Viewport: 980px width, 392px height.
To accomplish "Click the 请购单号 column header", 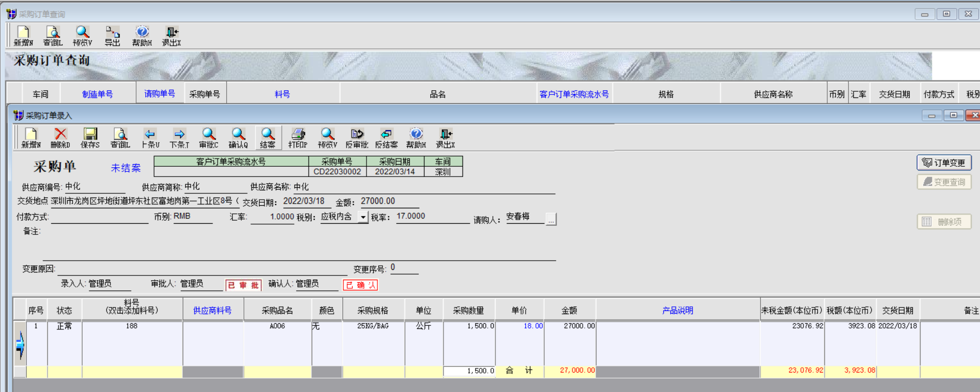I will pos(160,94).
